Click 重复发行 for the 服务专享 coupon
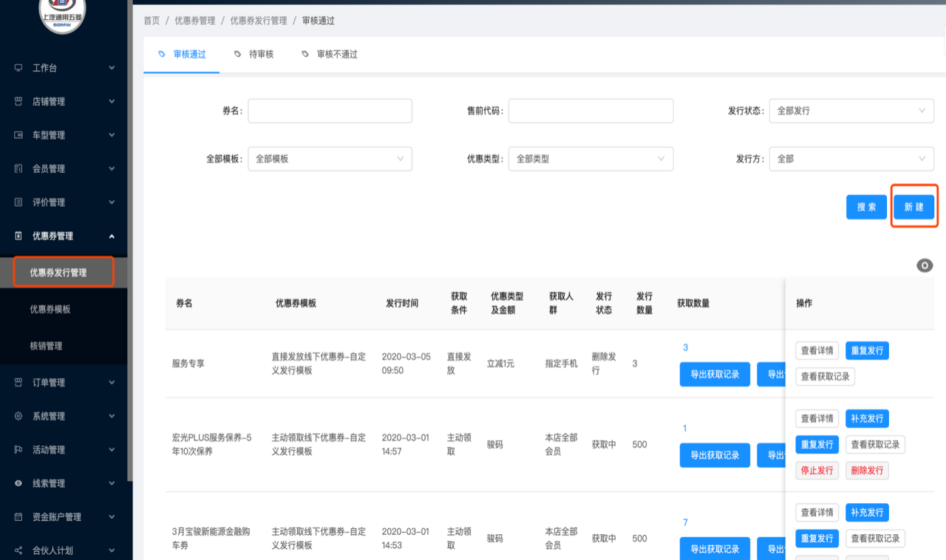The width and height of the screenshot is (946, 560). pos(867,351)
